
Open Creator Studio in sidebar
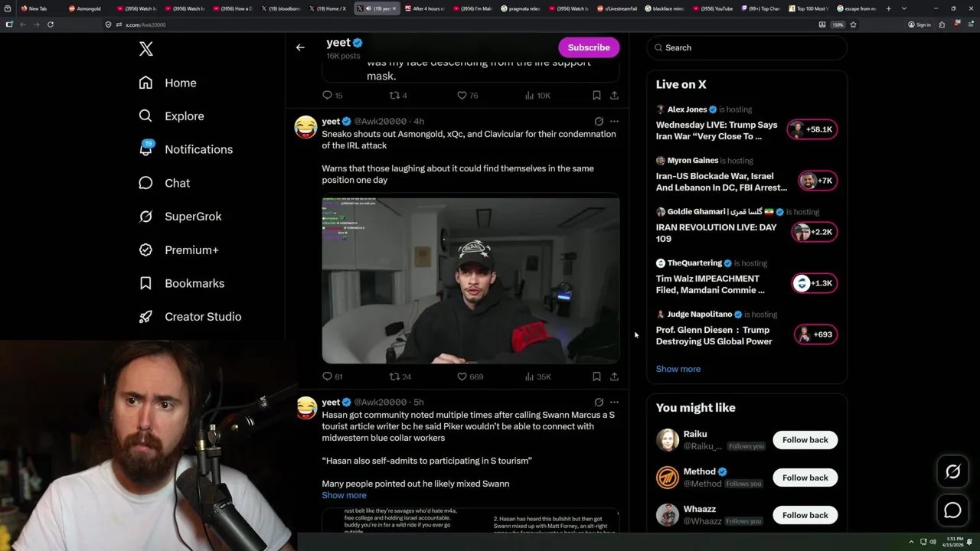(190, 317)
